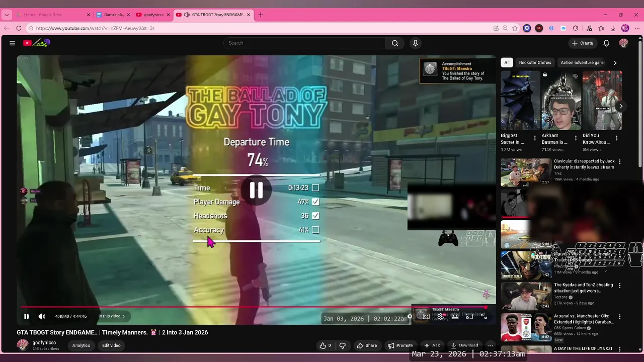Open the YouTube account avatar menu
The width and height of the screenshot is (644, 362).
click(623, 43)
